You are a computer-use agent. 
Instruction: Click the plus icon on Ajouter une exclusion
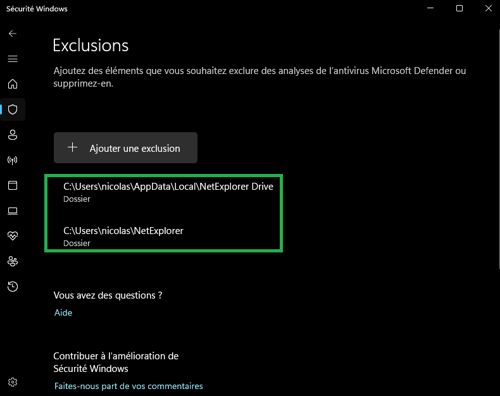pos(72,147)
